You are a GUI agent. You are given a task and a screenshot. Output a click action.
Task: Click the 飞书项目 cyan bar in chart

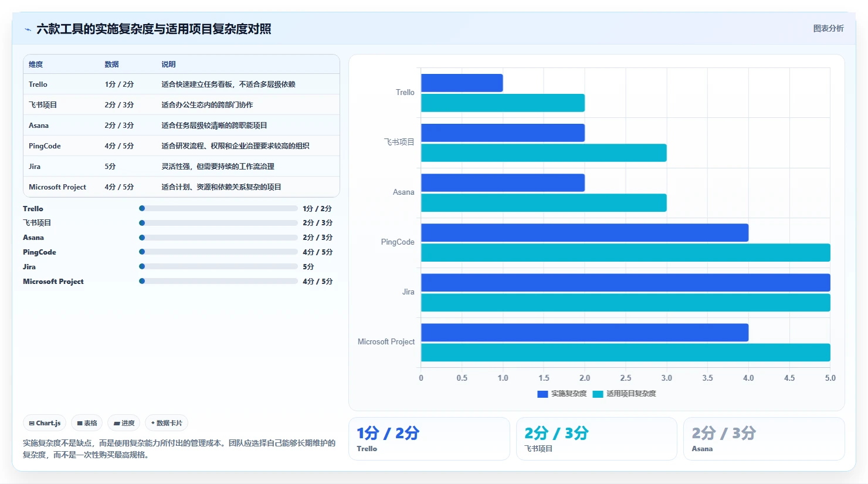(x=544, y=153)
